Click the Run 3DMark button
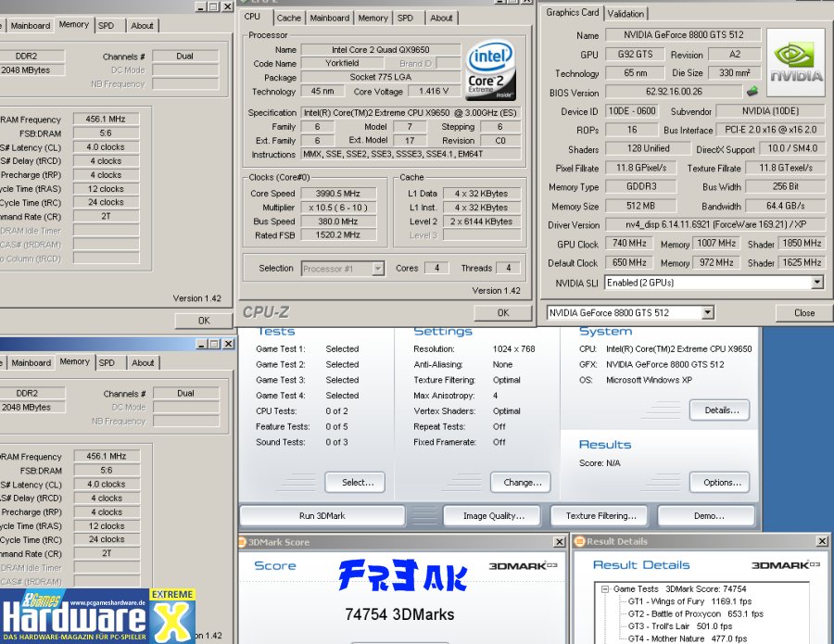The height and width of the screenshot is (644, 834). [322, 516]
